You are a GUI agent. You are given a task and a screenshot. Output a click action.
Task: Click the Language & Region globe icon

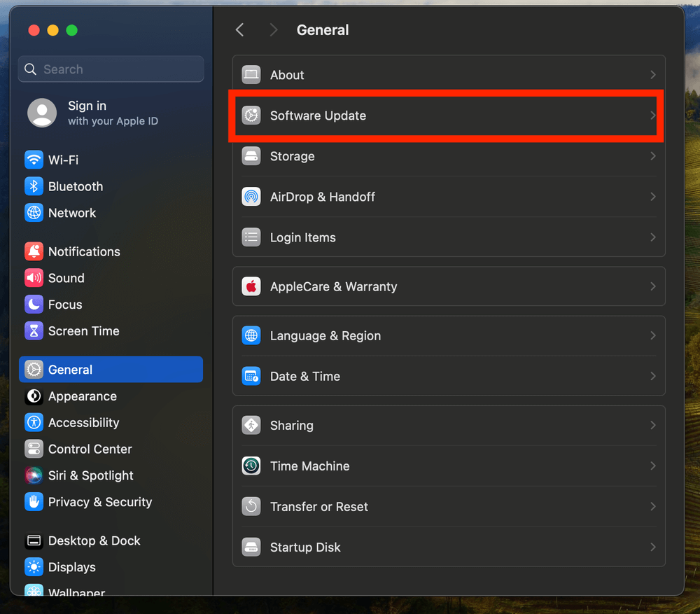(251, 335)
